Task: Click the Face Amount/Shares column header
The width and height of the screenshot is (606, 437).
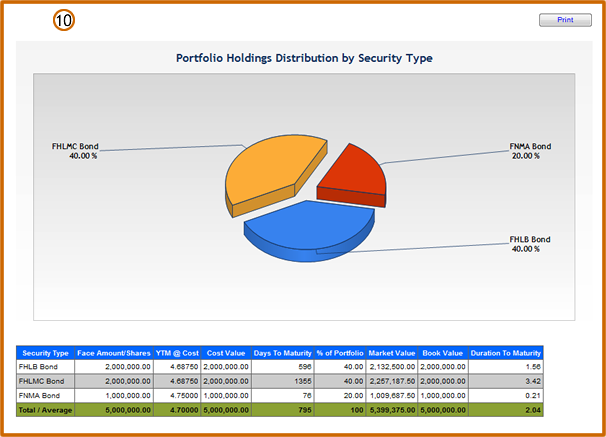Action: pos(114,353)
